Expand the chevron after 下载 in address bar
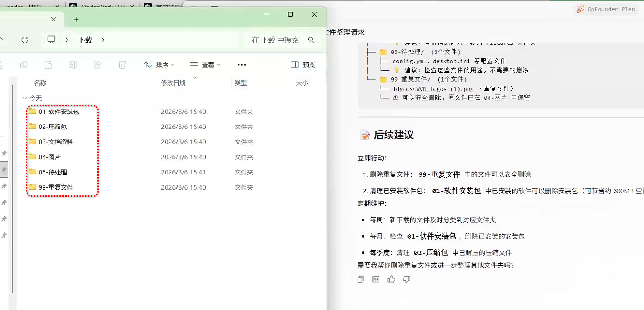This screenshot has height=310, width=644. [x=103, y=40]
